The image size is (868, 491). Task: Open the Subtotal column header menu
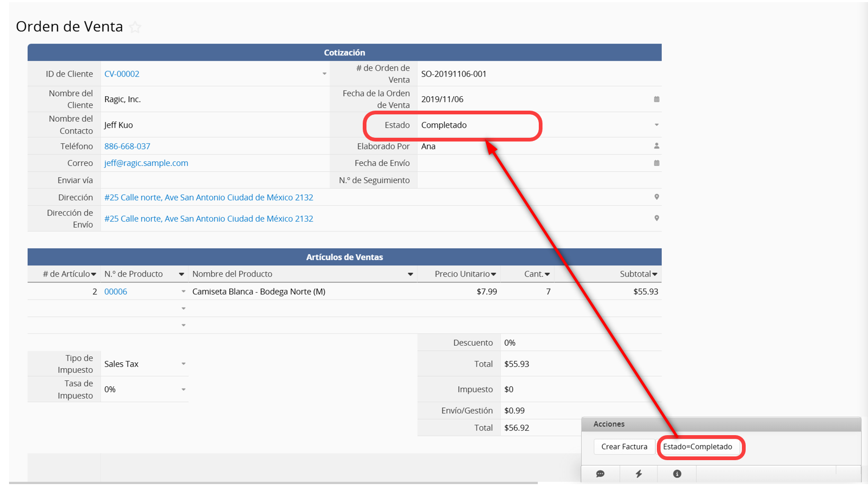655,274
